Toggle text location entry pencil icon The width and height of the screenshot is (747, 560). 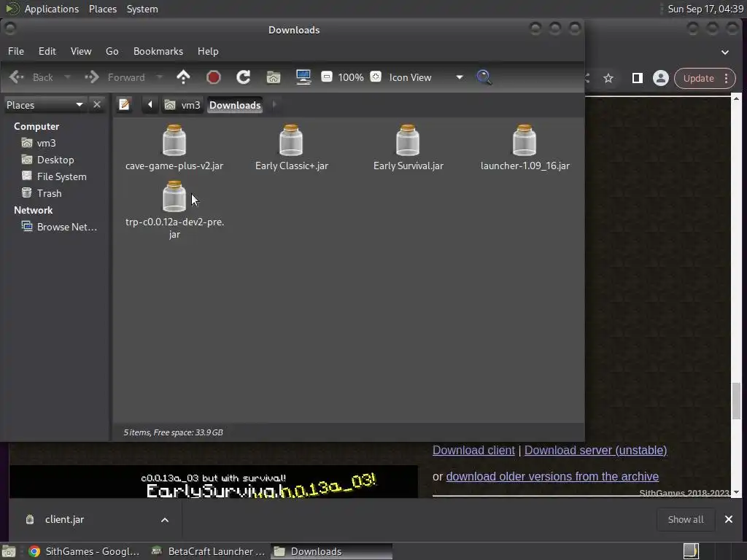pyautogui.click(x=124, y=104)
